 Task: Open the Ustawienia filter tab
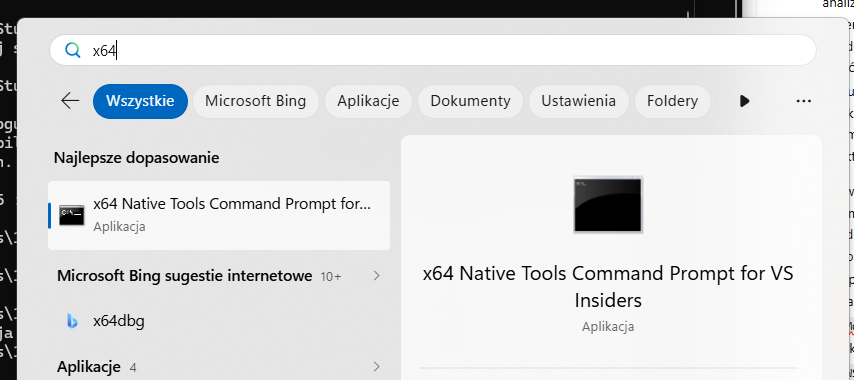[x=578, y=101]
